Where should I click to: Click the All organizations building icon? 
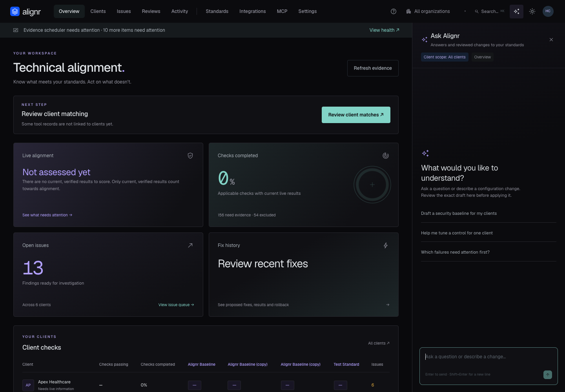[408, 11]
